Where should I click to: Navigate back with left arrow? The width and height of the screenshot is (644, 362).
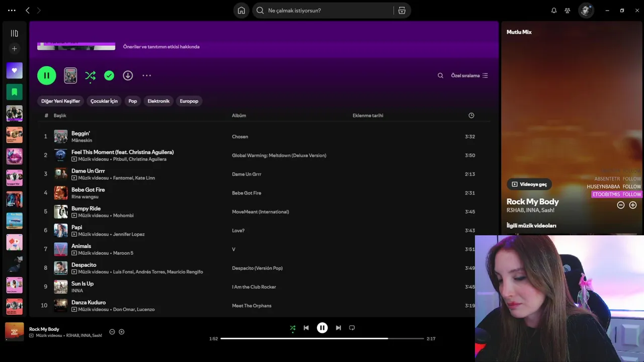click(28, 11)
